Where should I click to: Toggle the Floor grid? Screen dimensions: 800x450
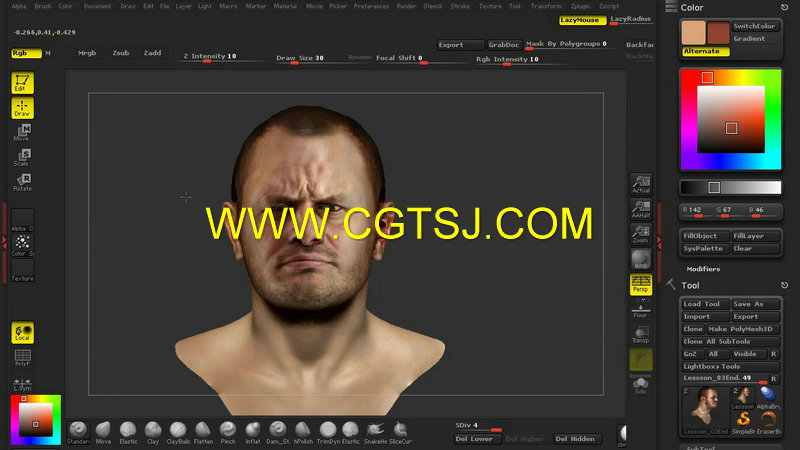pos(641,311)
